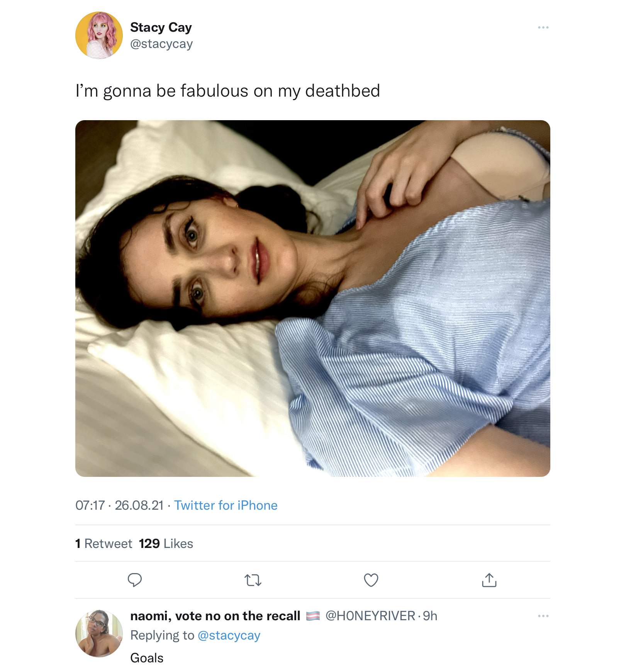Click the 07:17 · 26.08.21 timestamp

120,505
